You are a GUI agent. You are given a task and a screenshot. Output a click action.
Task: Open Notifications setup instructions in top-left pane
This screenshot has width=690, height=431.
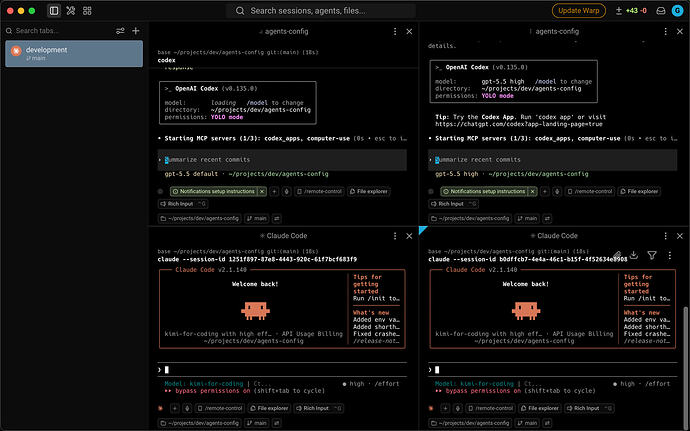pyautogui.click(x=213, y=192)
